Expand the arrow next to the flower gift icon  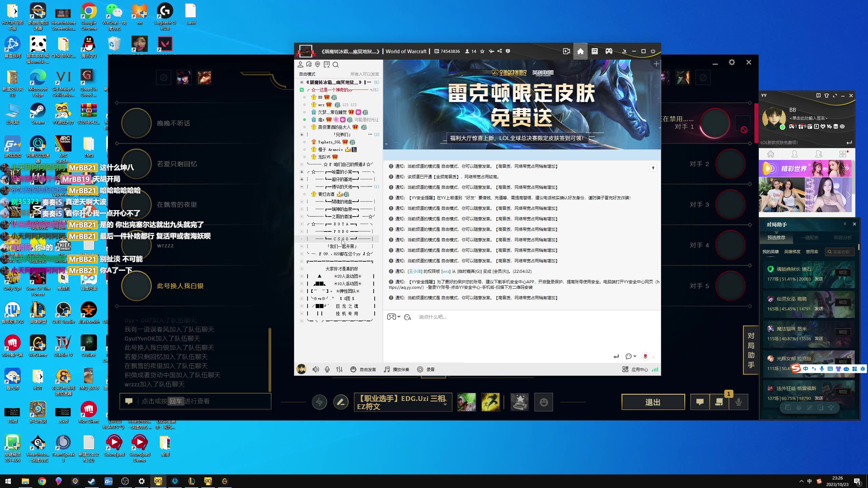(653, 357)
